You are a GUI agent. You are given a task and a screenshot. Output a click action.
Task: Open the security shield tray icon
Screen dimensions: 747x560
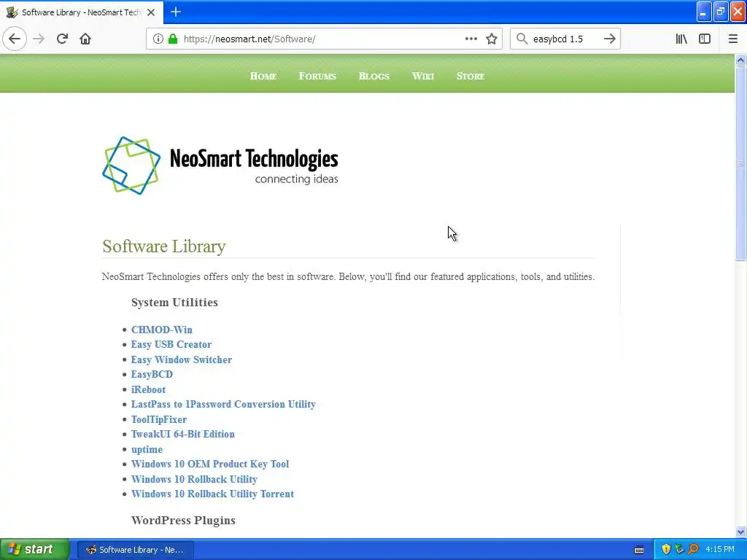(666, 550)
